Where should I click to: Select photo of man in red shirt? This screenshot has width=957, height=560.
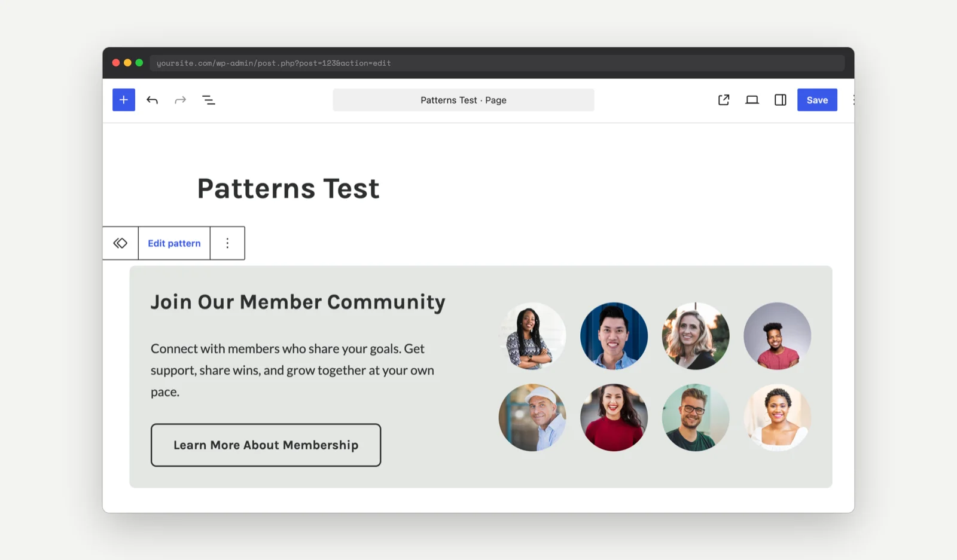click(x=777, y=336)
